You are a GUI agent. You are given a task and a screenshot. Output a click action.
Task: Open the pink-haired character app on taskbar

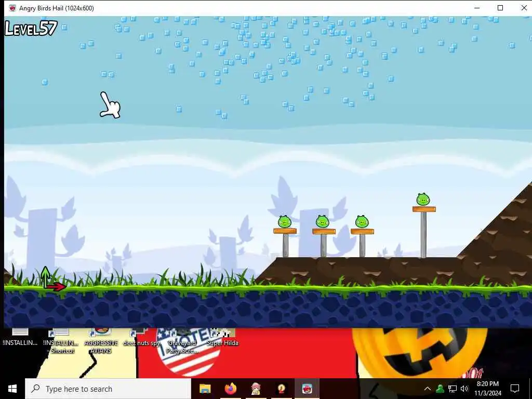pos(256,389)
